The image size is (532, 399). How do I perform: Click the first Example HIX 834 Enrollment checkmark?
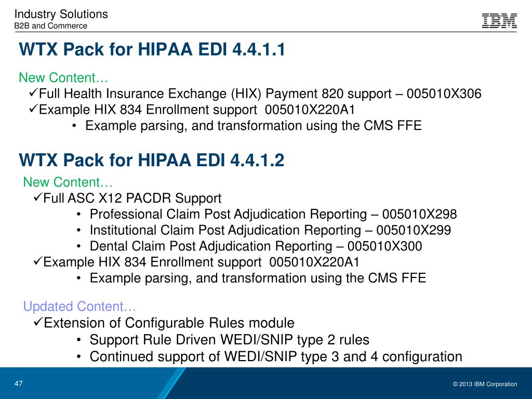[x=34, y=108]
